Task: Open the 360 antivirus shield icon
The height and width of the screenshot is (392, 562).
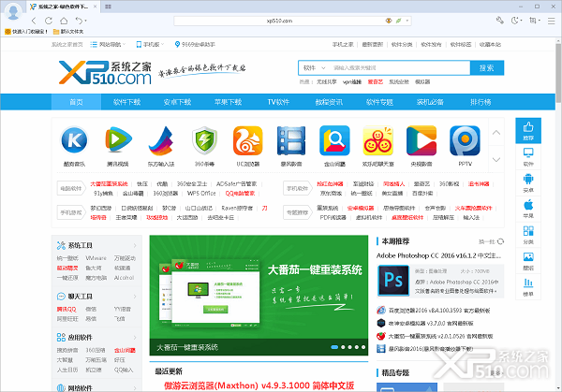Action: point(204,140)
